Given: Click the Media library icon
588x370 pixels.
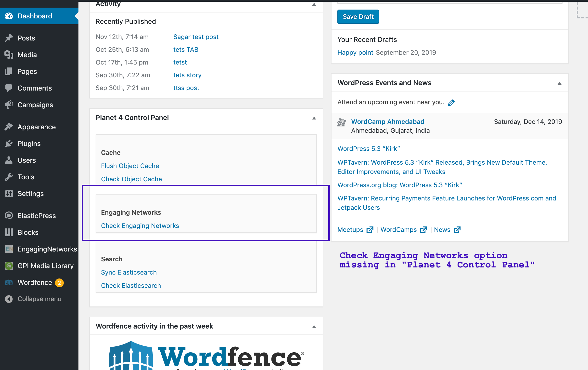Looking at the screenshot, I should point(9,55).
